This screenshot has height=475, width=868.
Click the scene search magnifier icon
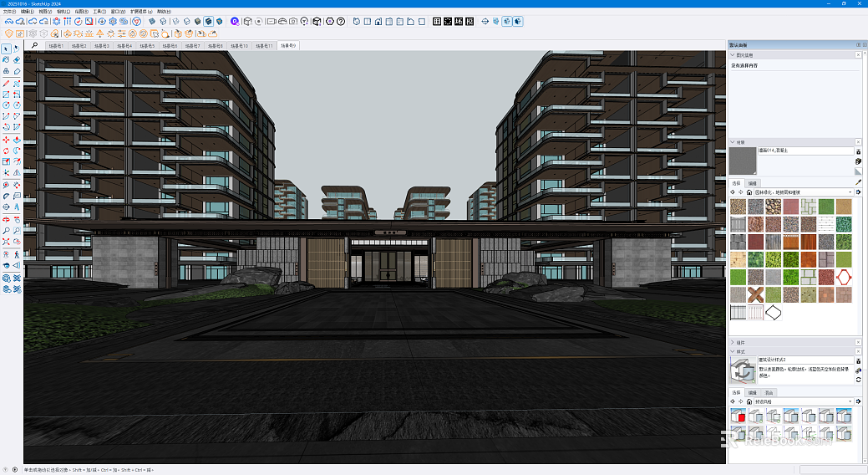[x=35, y=45]
